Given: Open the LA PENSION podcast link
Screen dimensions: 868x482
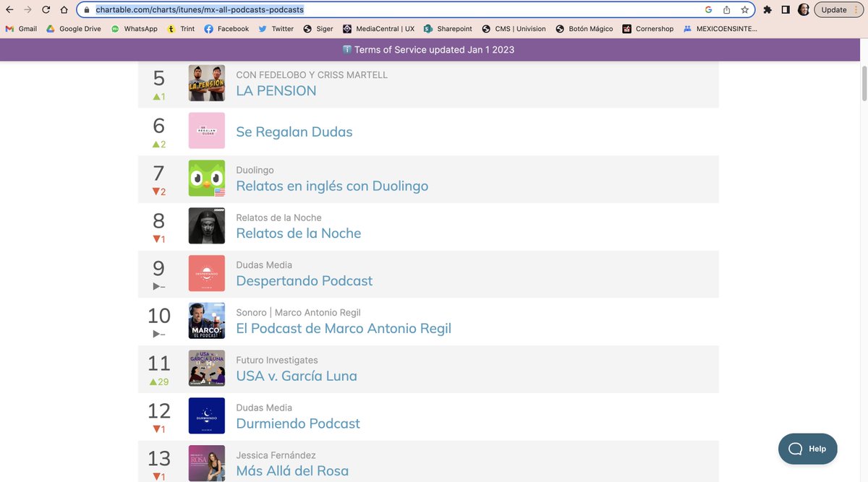Looking at the screenshot, I should pos(276,90).
